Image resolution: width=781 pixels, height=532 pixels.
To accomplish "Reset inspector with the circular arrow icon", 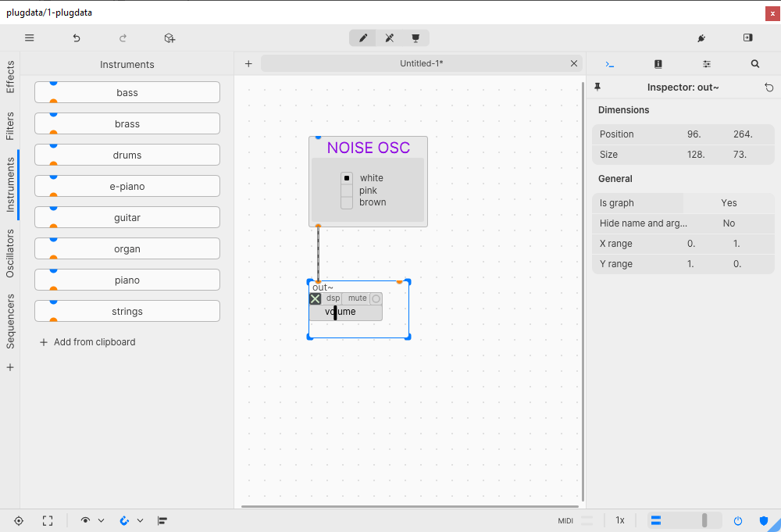I will pyautogui.click(x=769, y=87).
